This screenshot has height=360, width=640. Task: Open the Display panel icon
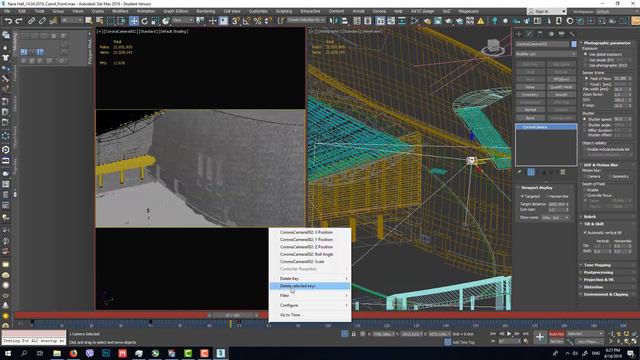(562, 34)
